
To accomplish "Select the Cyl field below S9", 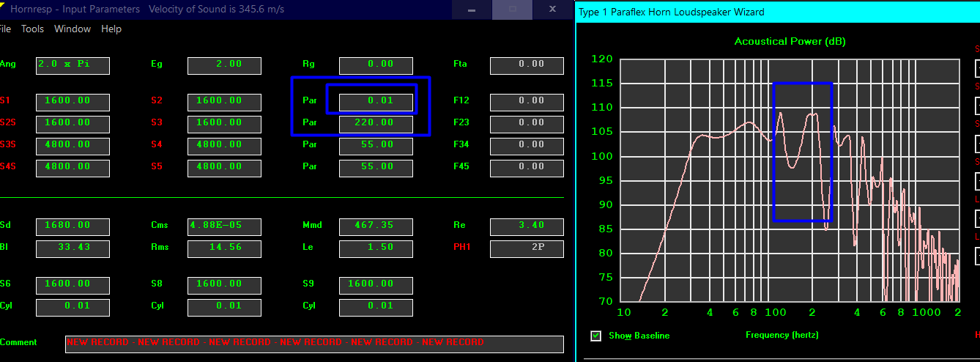I will tap(376, 307).
